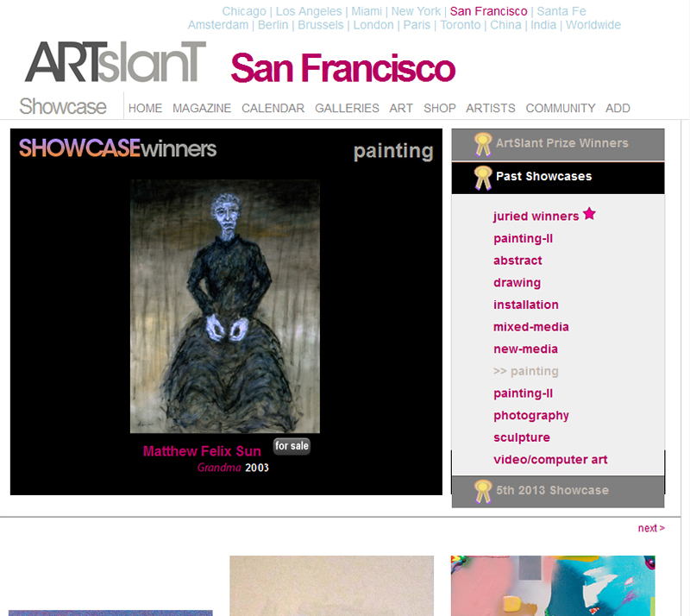Open the MAGAZINE menu item

coord(202,108)
